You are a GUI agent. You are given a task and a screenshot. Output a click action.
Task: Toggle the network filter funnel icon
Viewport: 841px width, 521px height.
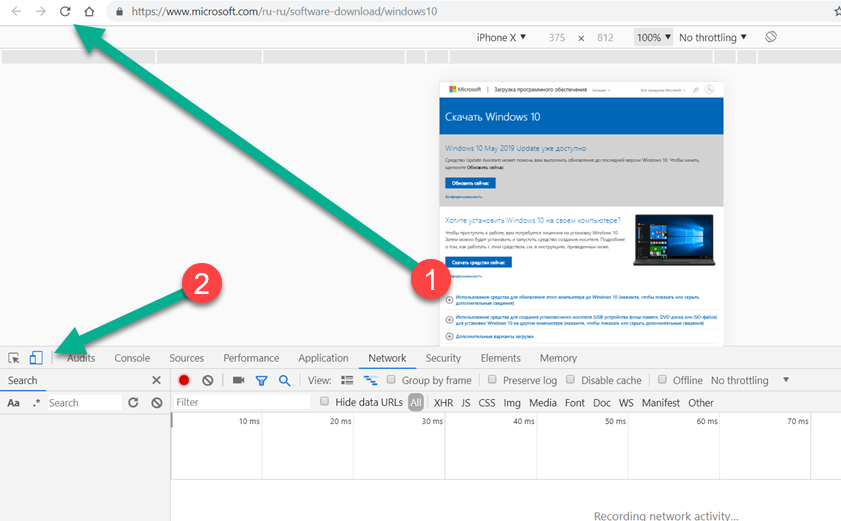(x=261, y=380)
